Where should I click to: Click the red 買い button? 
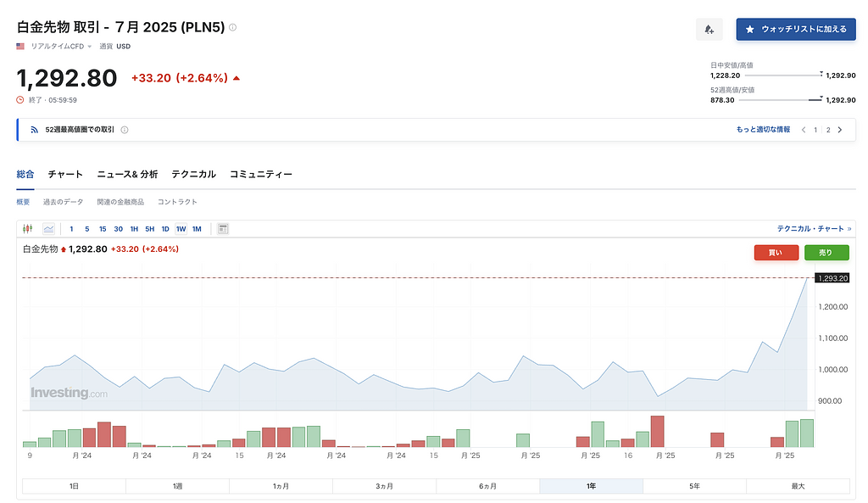(776, 252)
